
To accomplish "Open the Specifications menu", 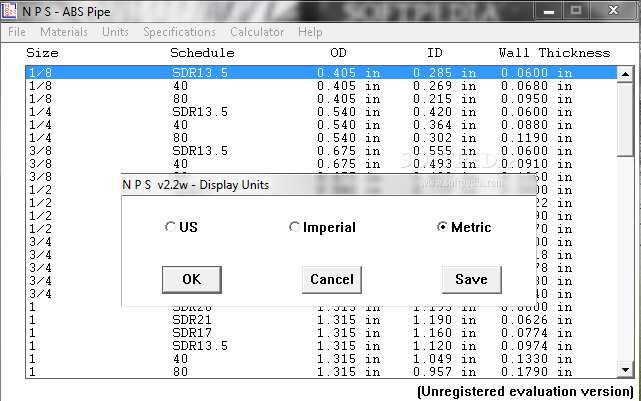I will click(x=179, y=32).
